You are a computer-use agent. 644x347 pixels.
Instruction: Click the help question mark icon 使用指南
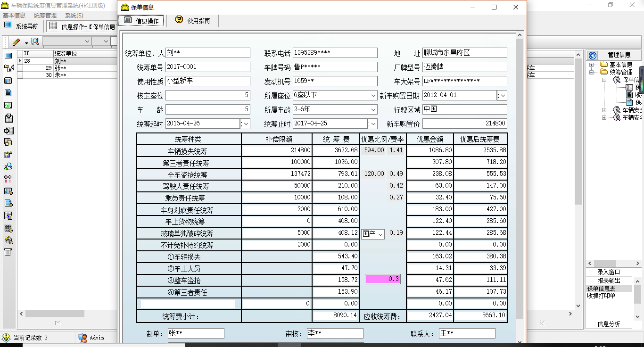point(179,20)
